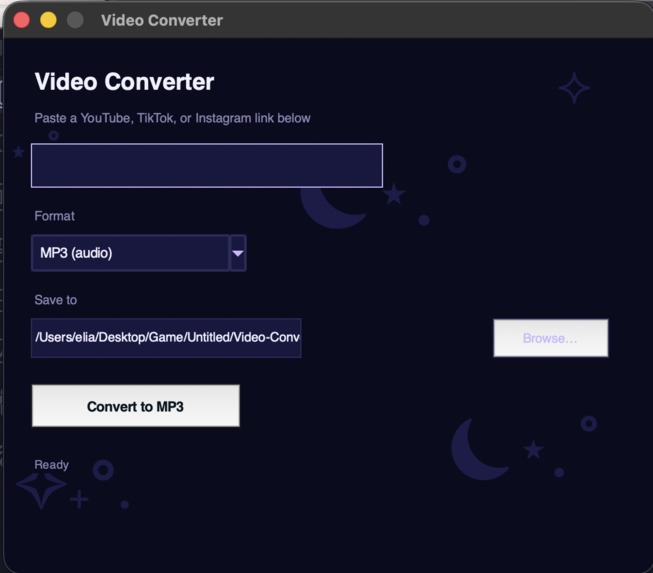The height and width of the screenshot is (573, 653).
Task: Click the Format label
Action: 55,216
